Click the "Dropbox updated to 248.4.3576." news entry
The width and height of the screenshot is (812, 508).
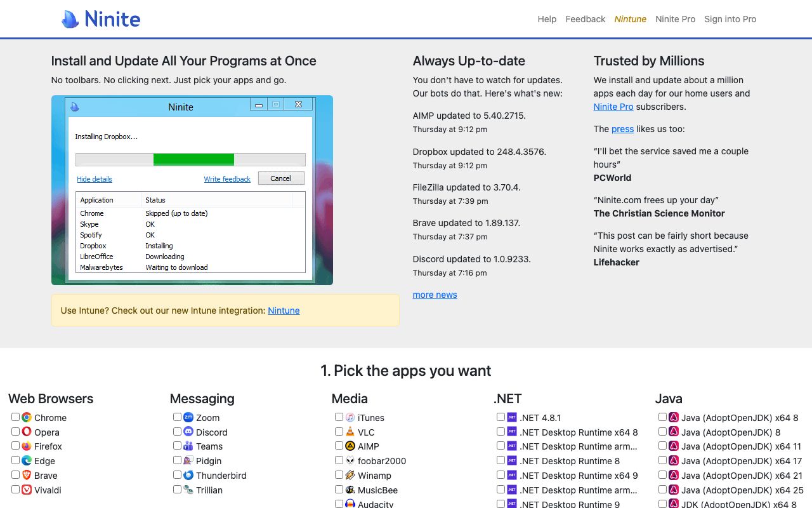[x=480, y=152]
